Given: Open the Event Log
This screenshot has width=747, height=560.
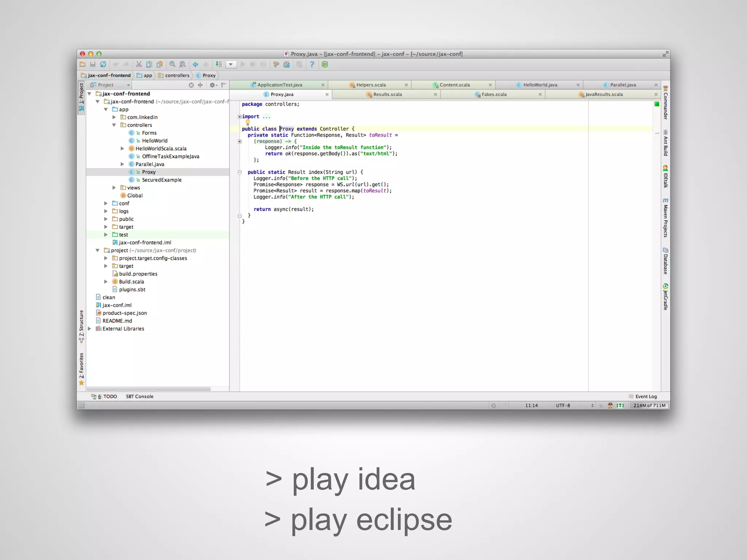Looking at the screenshot, I should (646, 396).
